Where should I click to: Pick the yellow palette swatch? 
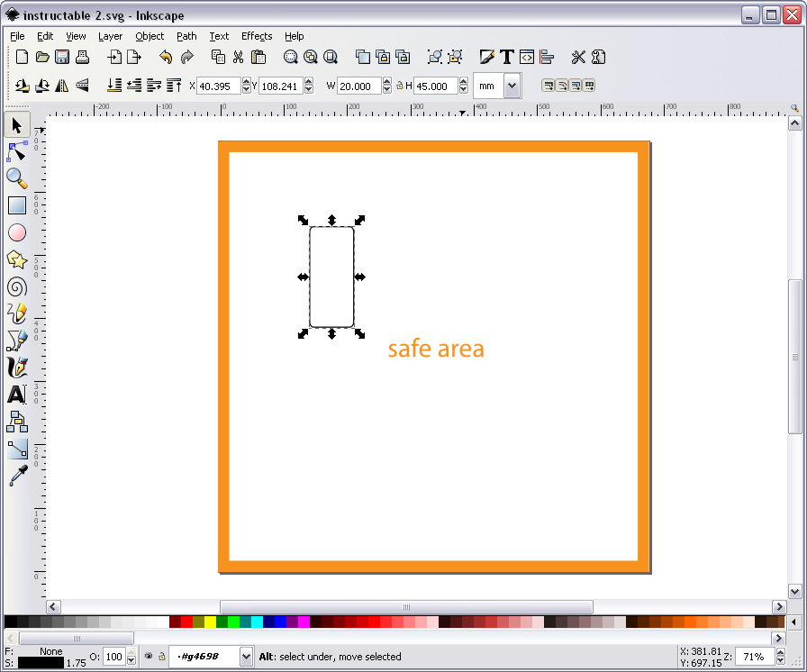click(x=210, y=622)
